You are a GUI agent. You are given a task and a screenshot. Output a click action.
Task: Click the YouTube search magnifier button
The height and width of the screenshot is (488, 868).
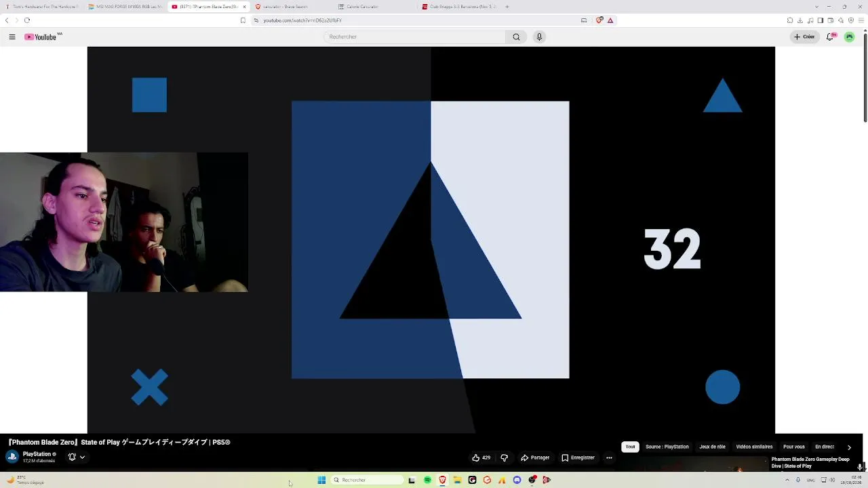[x=516, y=37]
